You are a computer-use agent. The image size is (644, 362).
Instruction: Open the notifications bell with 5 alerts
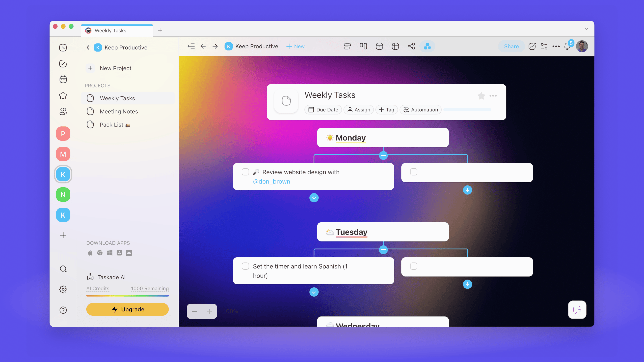[x=567, y=46]
